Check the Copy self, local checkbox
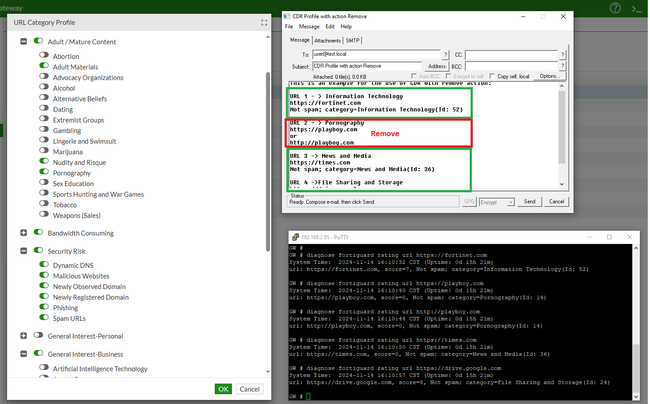Image resolution: width=650 pixels, height=404 pixels. (494, 76)
